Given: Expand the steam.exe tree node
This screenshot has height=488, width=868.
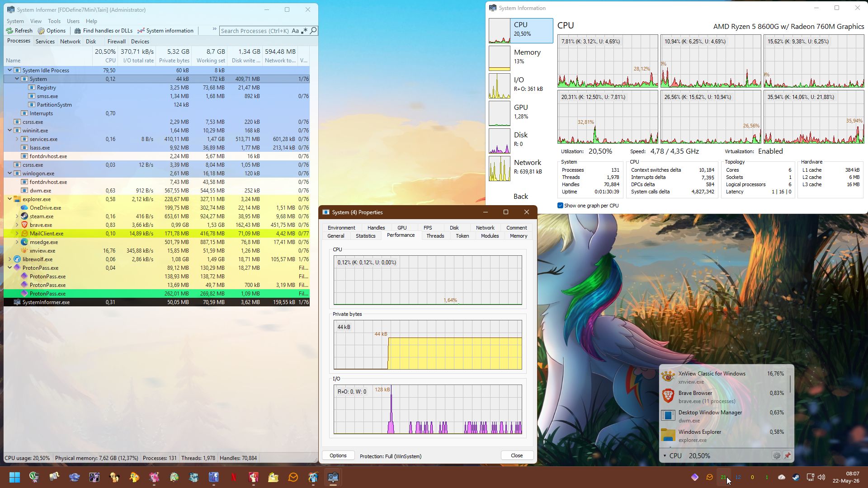Looking at the screenshot, I should (17, 216).
